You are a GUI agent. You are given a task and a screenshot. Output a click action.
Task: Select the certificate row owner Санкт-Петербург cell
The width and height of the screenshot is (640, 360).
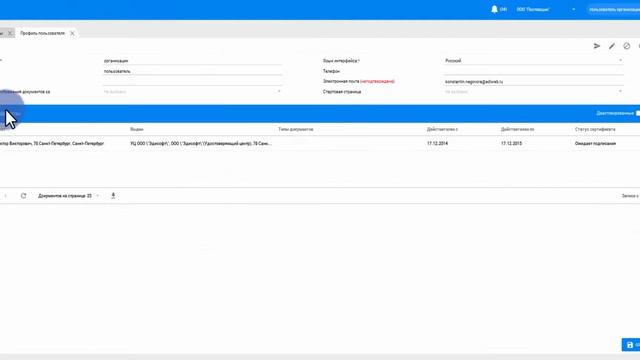click(52, 144)
